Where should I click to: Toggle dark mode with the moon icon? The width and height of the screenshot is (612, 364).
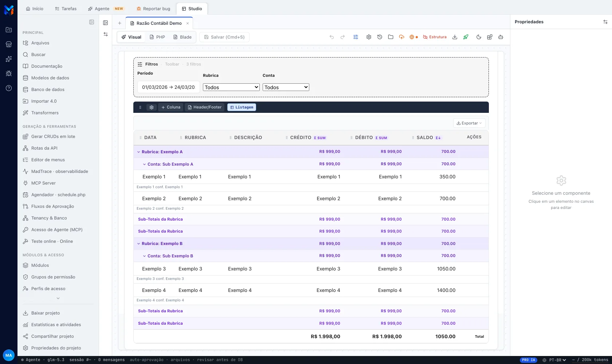coord(479,37)
